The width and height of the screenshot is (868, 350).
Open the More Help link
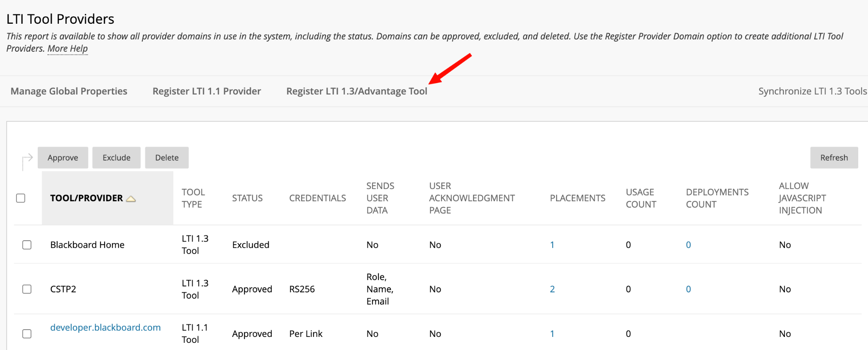pos(68,49)
